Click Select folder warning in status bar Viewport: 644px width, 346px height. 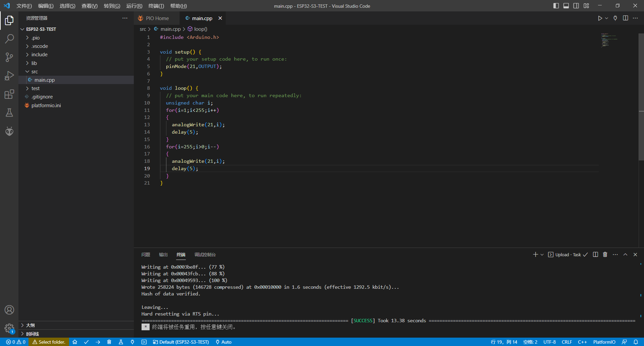coord(49,342)
